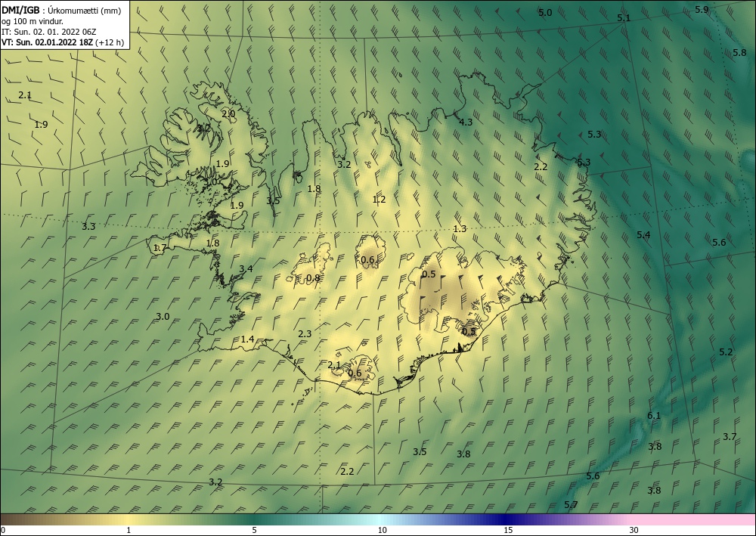Click the 1.3 value label
Image resolution: width=756 pixels, height=536 pixels.
(460, 229)
